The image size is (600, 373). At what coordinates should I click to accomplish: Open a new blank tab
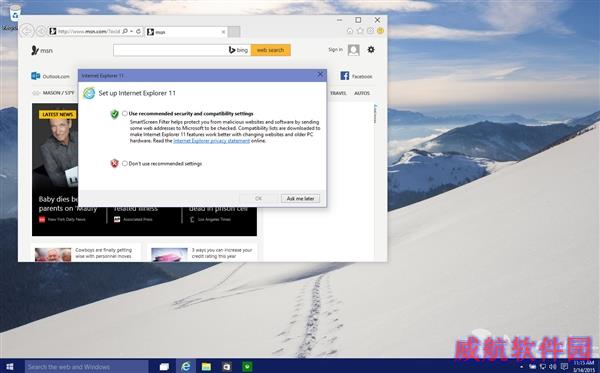[234, 32]
